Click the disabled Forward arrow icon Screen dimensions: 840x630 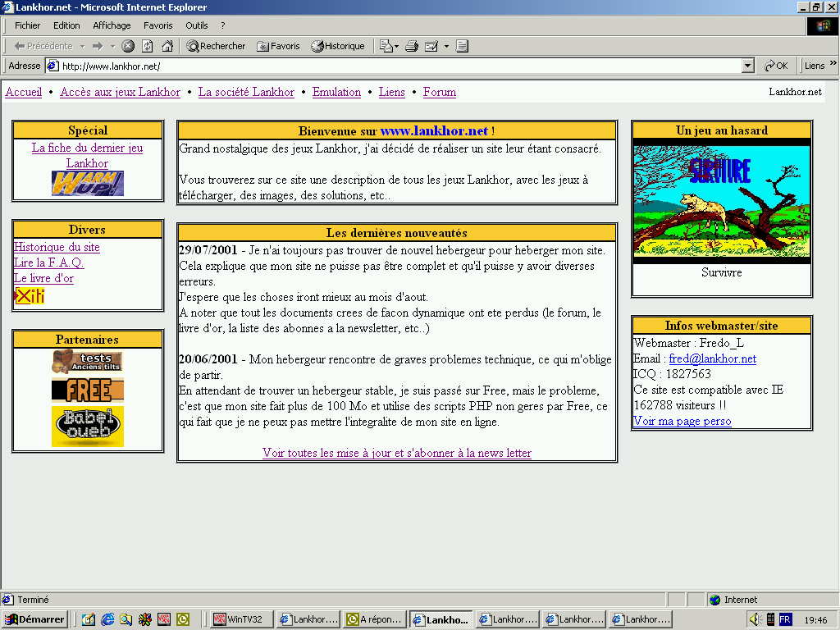tap(98, 46)
